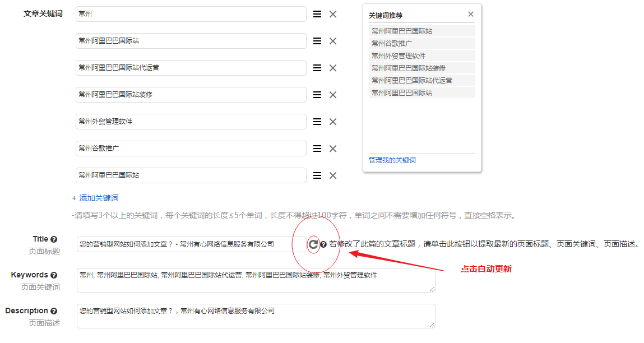Click the refresh icon beside the Title field
The width and height of the screenshot is (644, 343).
point(313,244)
